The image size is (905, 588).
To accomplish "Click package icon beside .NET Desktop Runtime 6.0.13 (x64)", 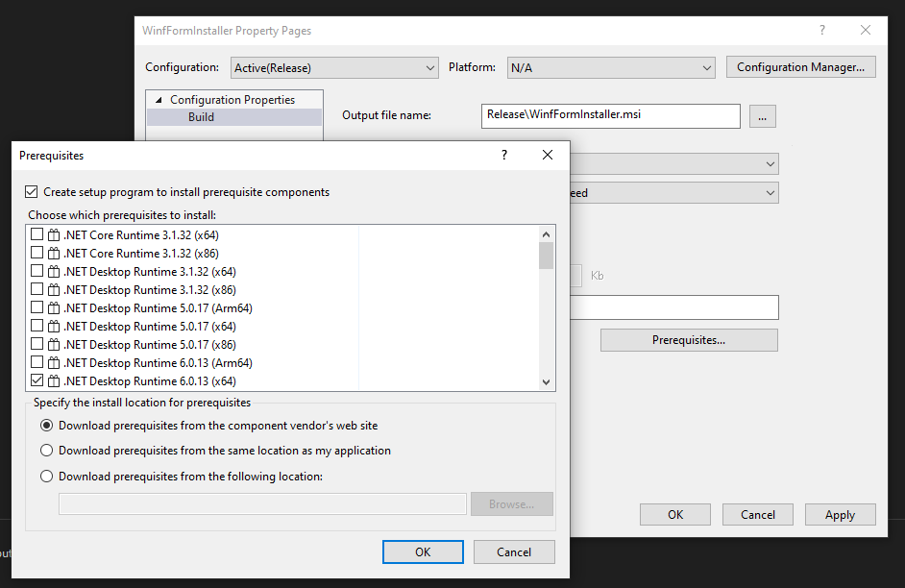I will pyautogui.click(x=54, y=380).
